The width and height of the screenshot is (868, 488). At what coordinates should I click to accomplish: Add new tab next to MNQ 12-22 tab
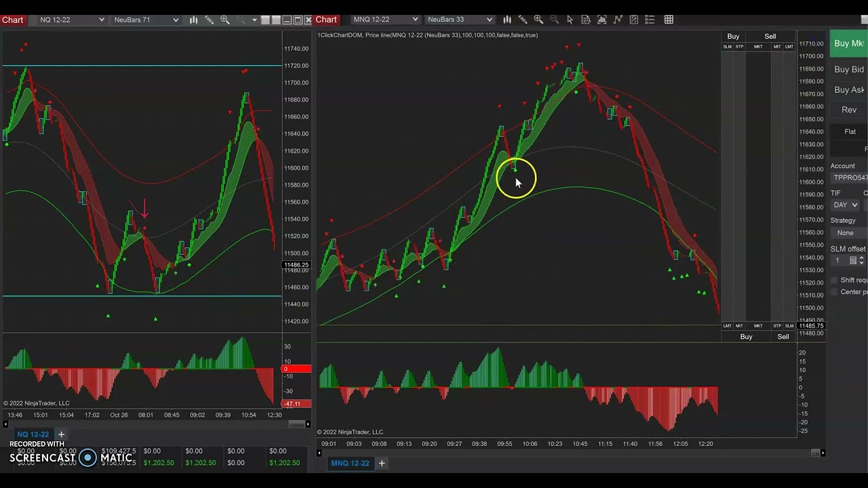click(382, 463)
